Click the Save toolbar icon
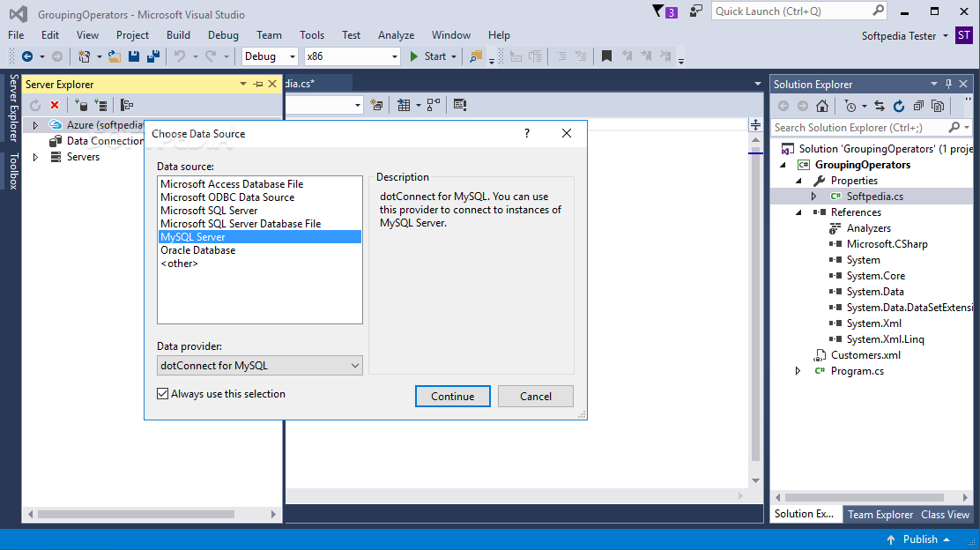 click(x=134, y=56)
